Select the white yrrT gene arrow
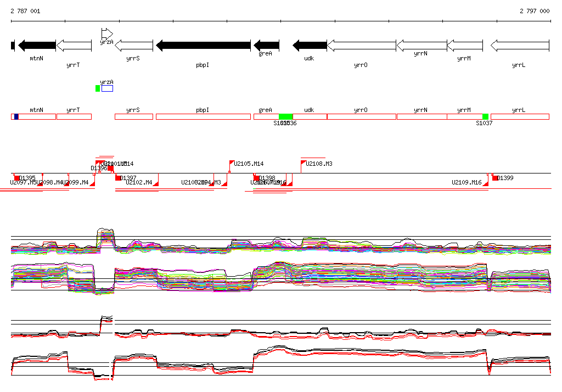This screenshot has height=392, width=562. (74, 46)
